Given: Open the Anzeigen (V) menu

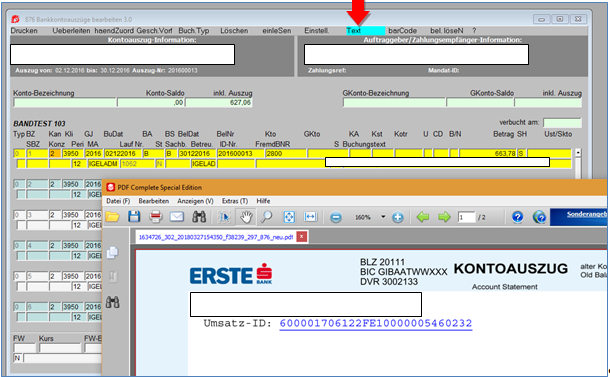Looking at the screenshot, I should tap(195, 201).
